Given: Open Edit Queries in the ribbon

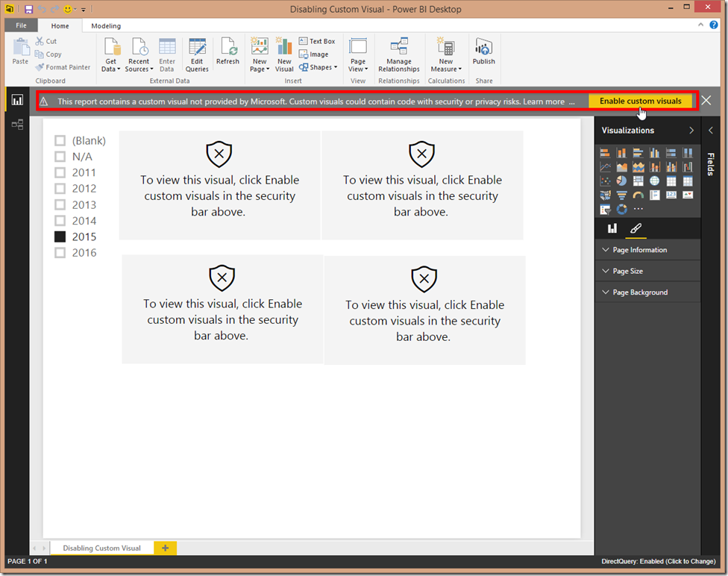Looking at the screenshot, I should coord(197,55).
